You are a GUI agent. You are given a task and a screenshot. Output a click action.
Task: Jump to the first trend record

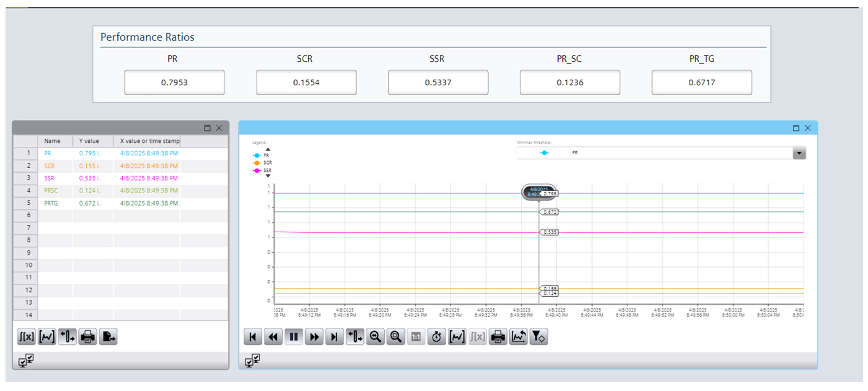253,337
